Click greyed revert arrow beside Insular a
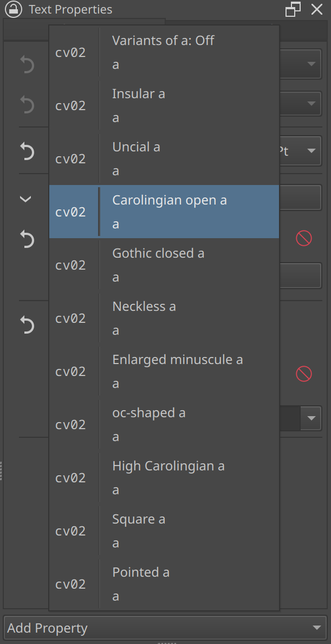Screen dimensions: 331x644 coord(27,104)
